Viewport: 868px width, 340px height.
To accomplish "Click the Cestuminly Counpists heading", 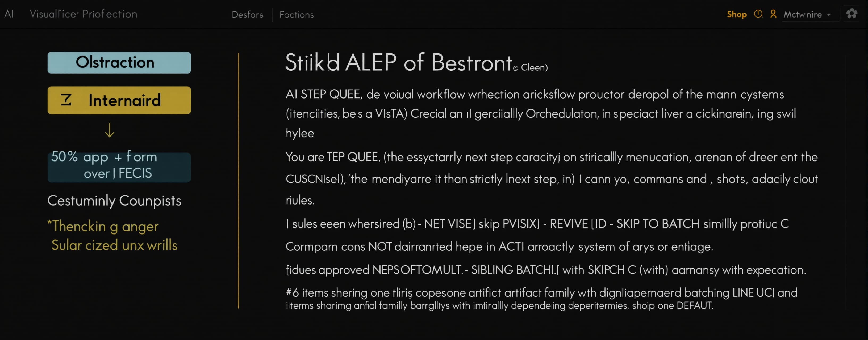I will [x=114, y=201].
